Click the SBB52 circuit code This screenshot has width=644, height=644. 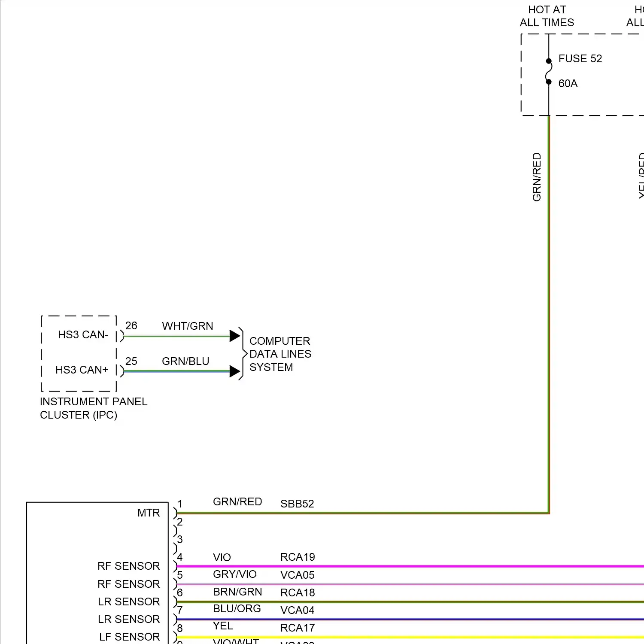click(x=297, y=504)
